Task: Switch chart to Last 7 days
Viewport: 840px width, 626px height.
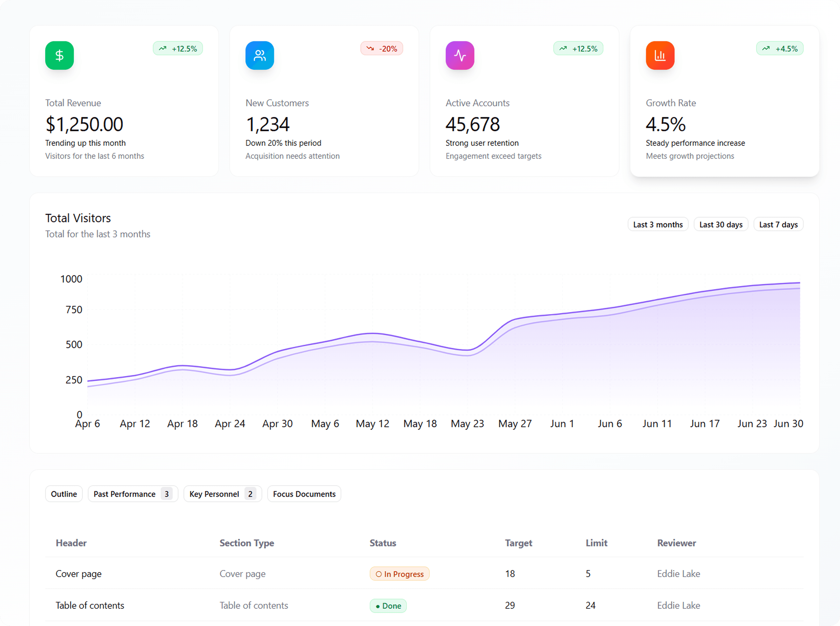Action: [778, 224]
